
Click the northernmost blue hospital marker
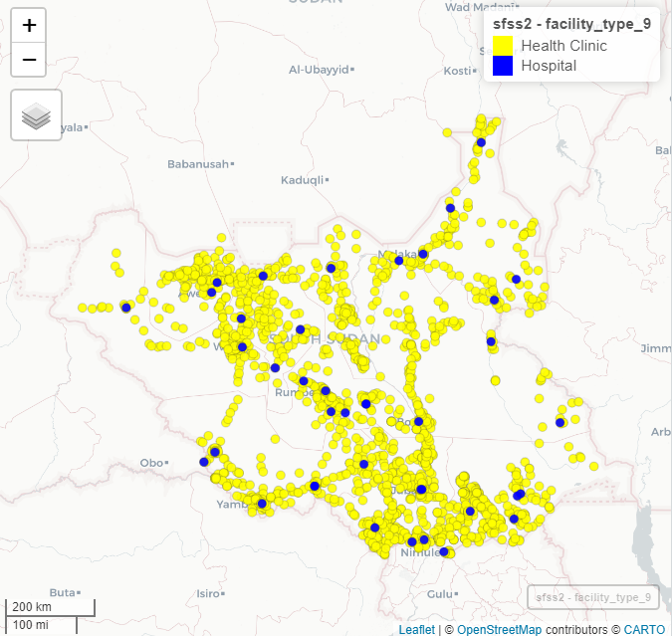[x=481, y=142]
